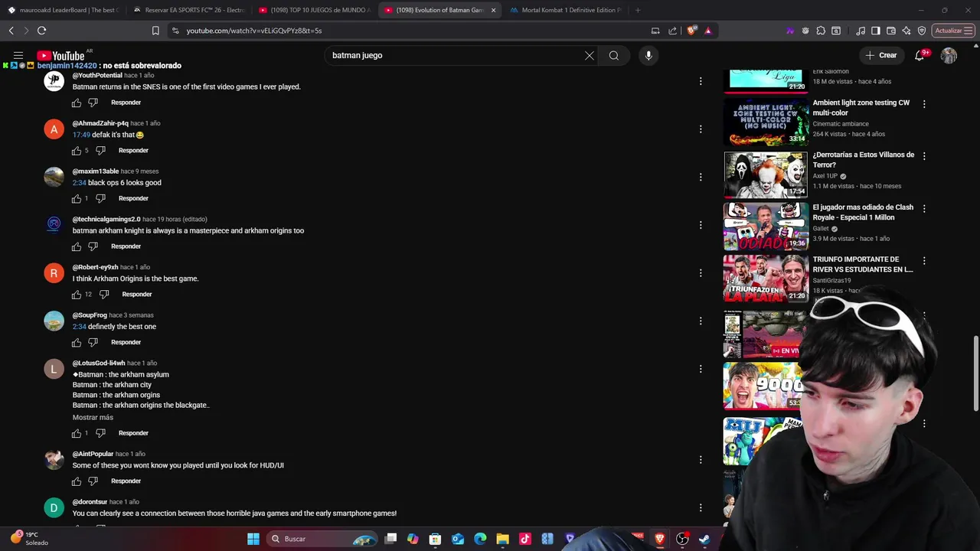The width and height of the screenshot is (980, 551).
Task: Like the @AintPopular comment
Action: [77, 481]
